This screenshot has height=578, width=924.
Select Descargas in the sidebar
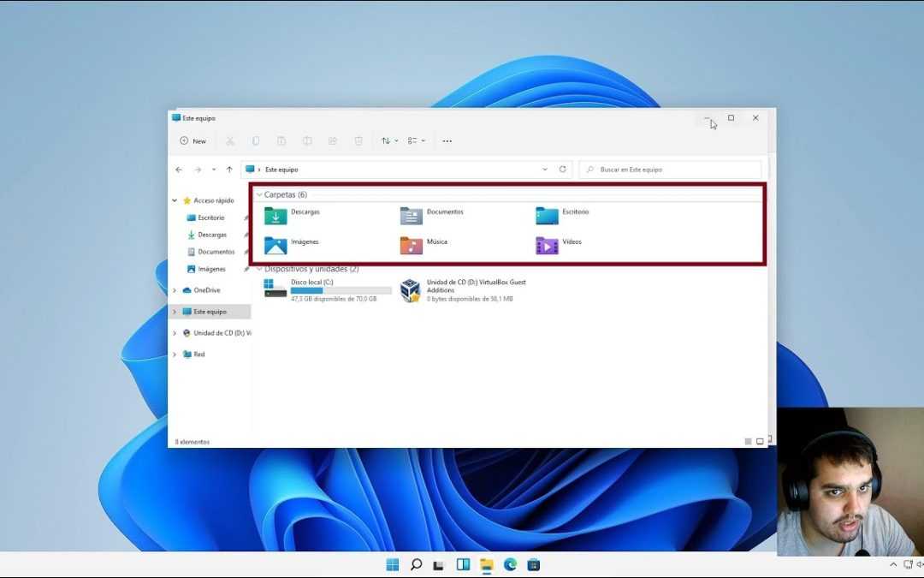[x=212, y=235]
